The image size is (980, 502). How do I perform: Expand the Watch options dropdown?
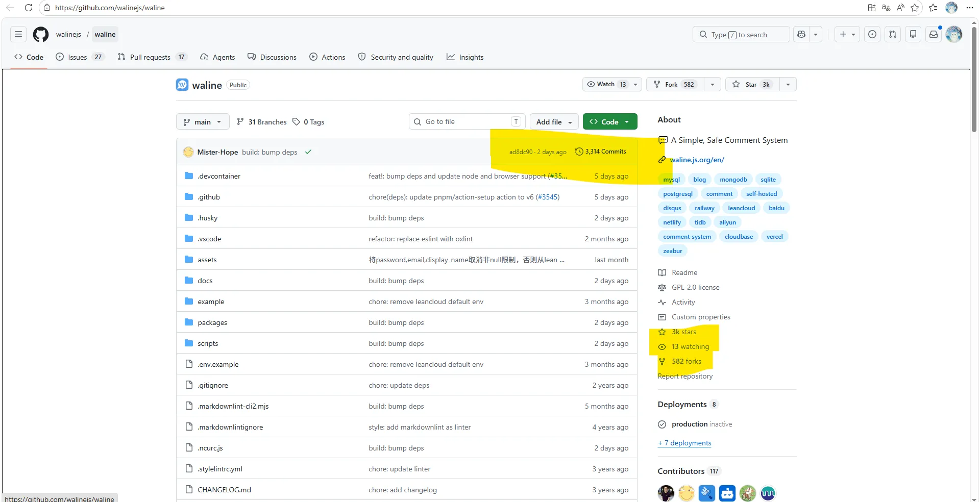635,85
